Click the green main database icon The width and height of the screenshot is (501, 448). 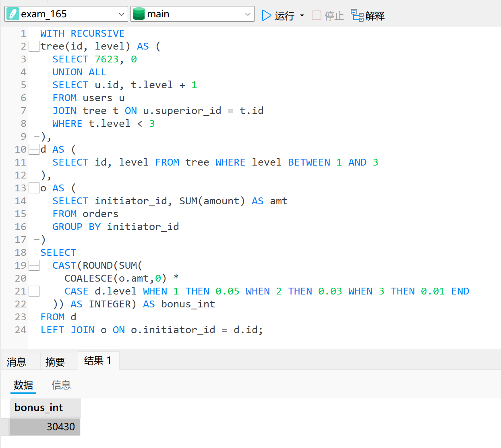[139, 14]
